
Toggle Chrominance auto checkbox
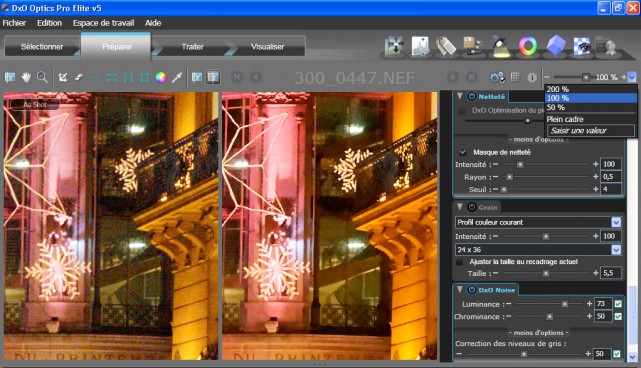[x=618, y=316]
